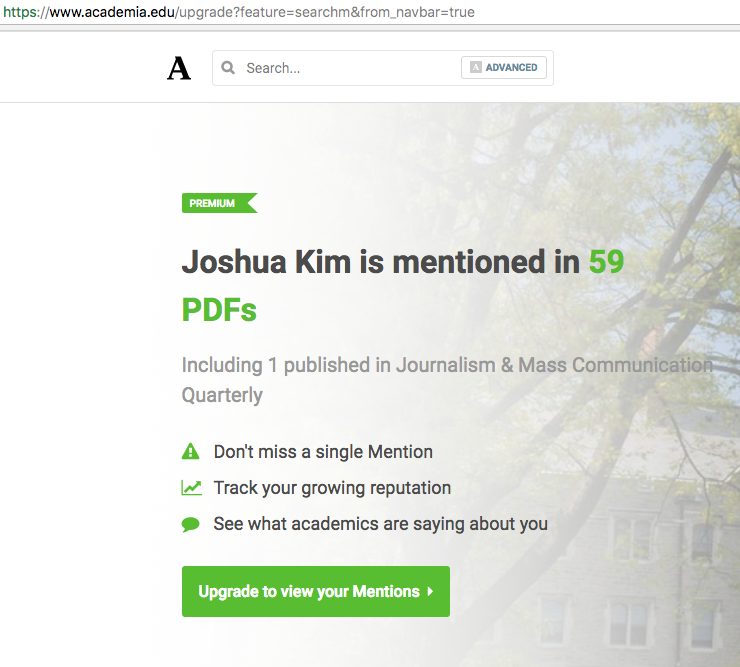Click 'Joshua Kim is mentioned in' heading

click(x=381, y=262)
